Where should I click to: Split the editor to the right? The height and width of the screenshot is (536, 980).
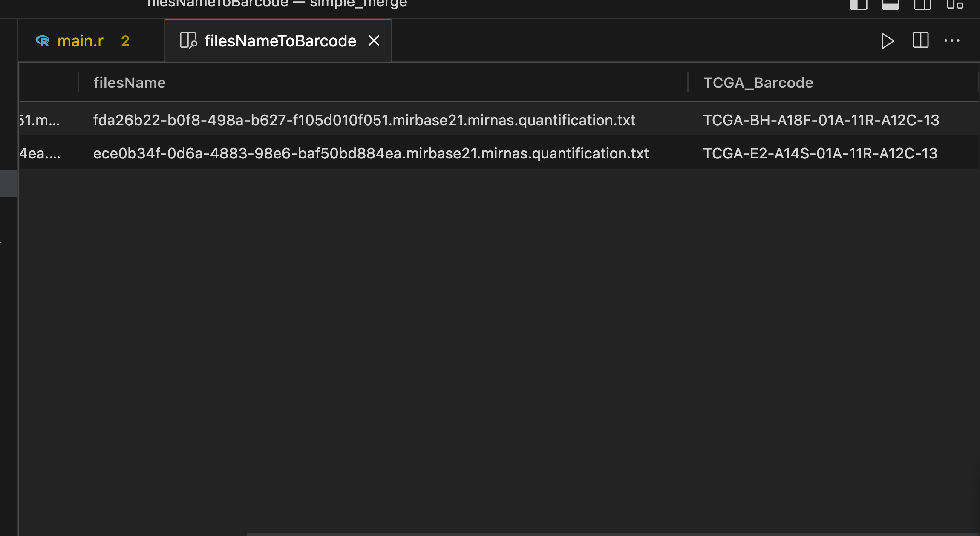[x=920, y=41]
